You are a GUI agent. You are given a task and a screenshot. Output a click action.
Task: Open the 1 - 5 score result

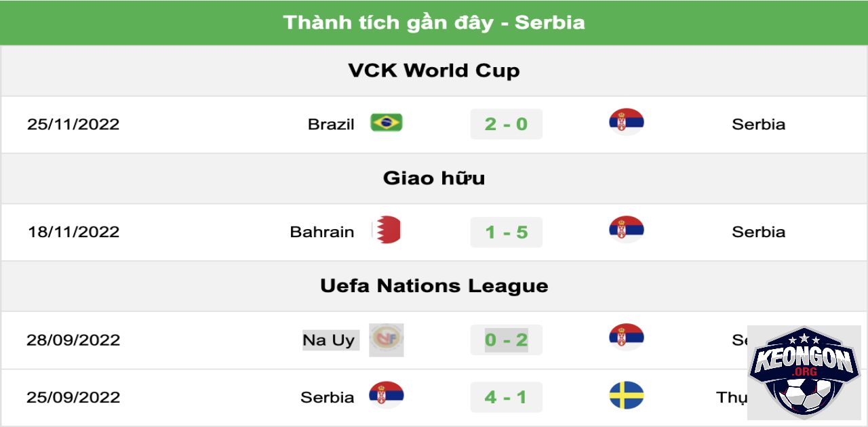coord(507,232)
